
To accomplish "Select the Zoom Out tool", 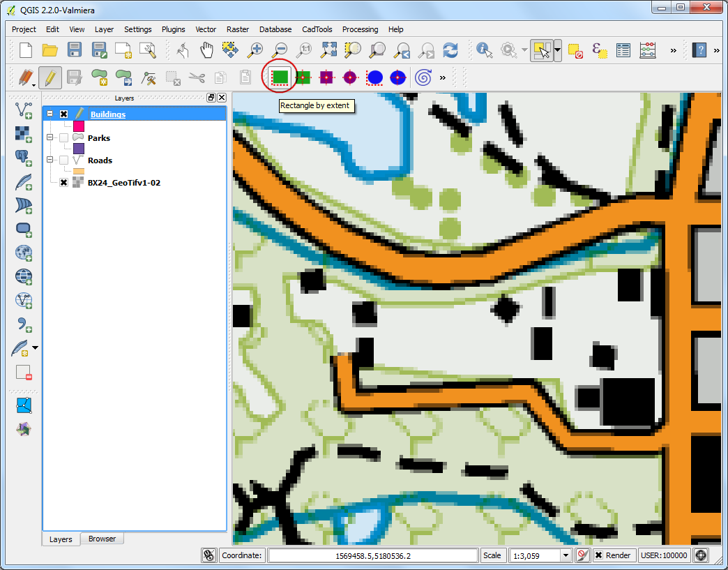I will [x=279, y=50].
